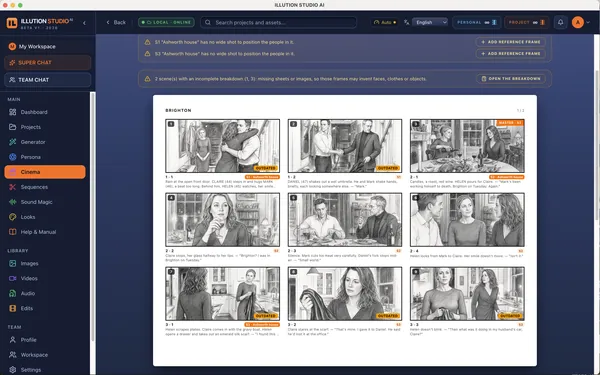Select the Cinema menu item

[x=45, y=172]
